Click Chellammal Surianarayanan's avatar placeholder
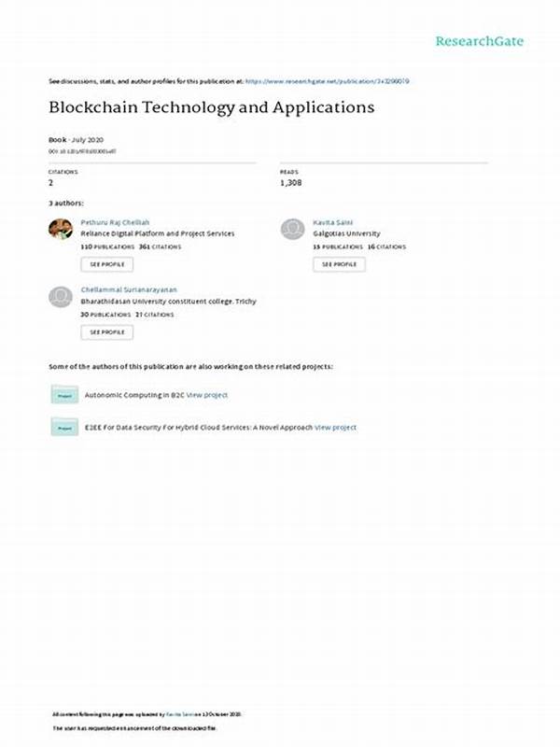560x747 pixels. click(61, 297)
